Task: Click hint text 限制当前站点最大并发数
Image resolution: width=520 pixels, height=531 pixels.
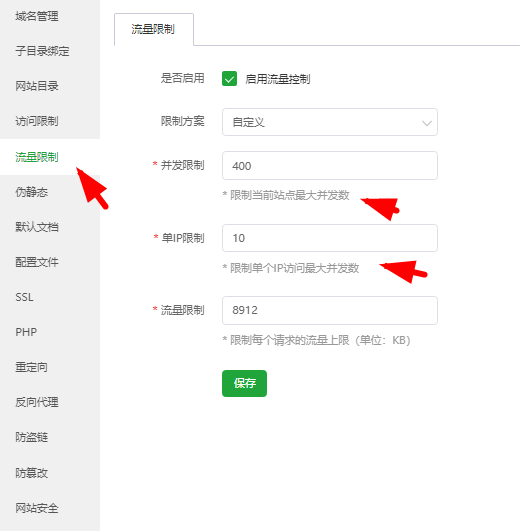Action: 289,195
